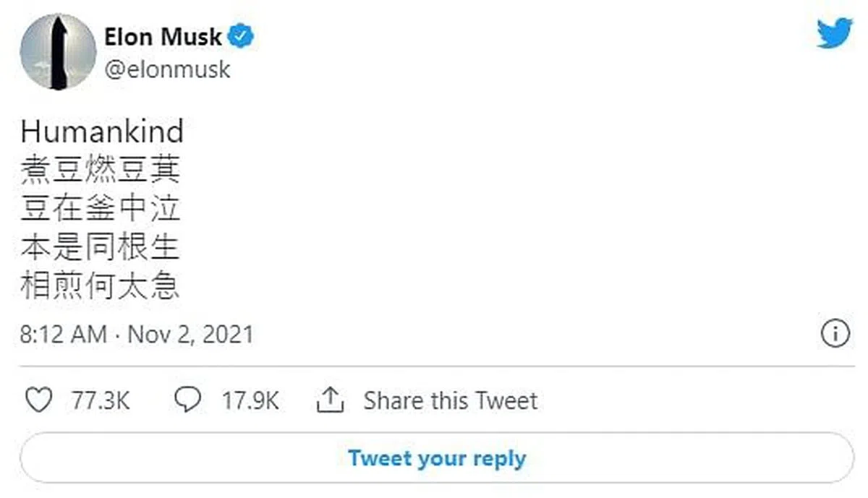The width and height of the screenshot is (868, 498).
Task: Click the blue verified badge
Action: (x=241, y=36)
